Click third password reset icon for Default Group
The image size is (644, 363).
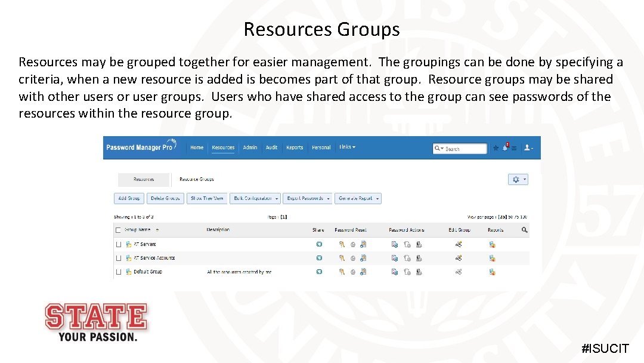tap(363, 272)
